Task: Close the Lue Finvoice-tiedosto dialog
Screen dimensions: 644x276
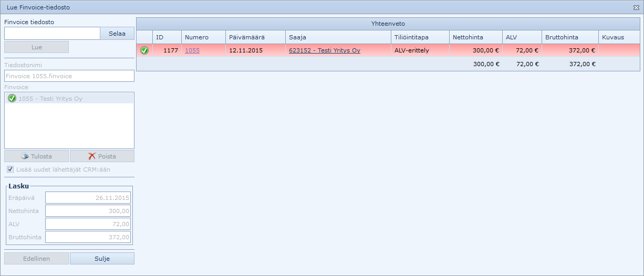Action: (x=636, y=8)
